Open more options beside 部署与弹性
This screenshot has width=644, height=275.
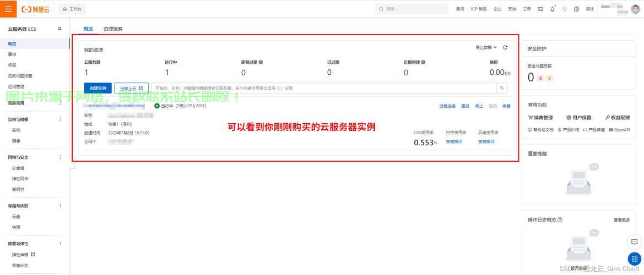tap(61, 244)
